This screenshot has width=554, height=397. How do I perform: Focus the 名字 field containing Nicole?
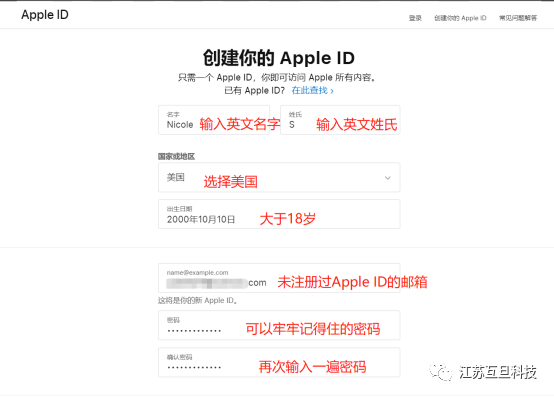(x=214, y=120)
